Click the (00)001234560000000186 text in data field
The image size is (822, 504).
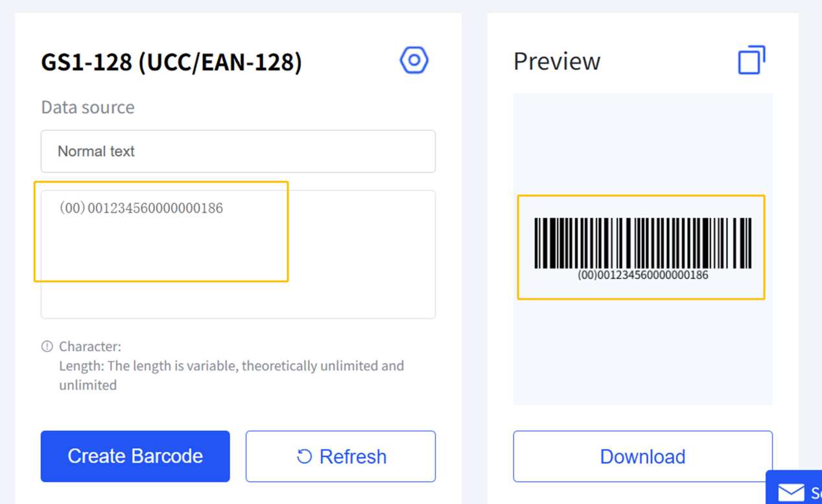tap(141, 208)
